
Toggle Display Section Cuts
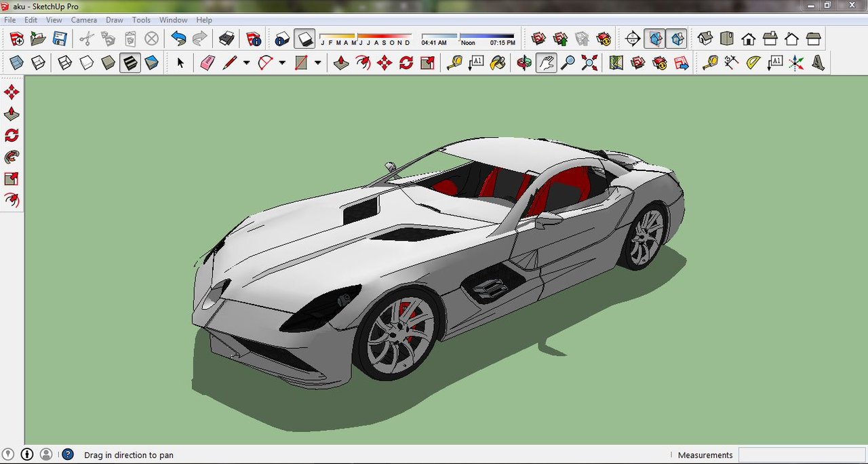click(677, 39)
